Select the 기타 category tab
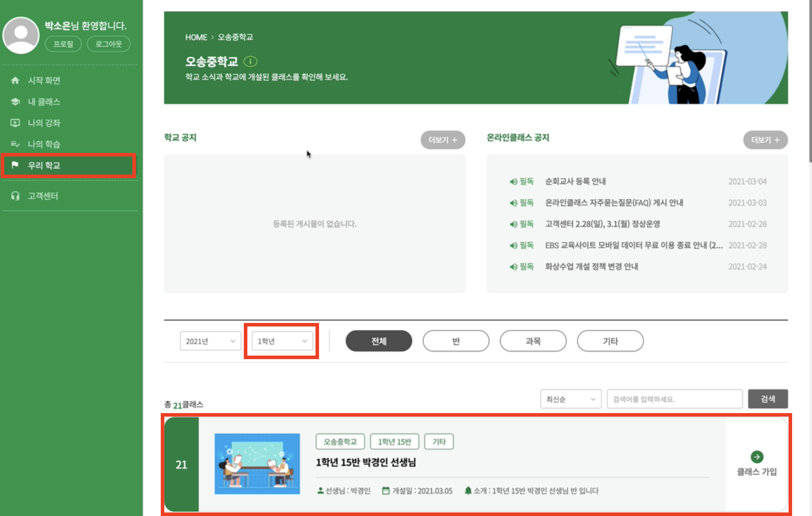The image size is (812, 516). pyautogui.click(x=610, y=341)
